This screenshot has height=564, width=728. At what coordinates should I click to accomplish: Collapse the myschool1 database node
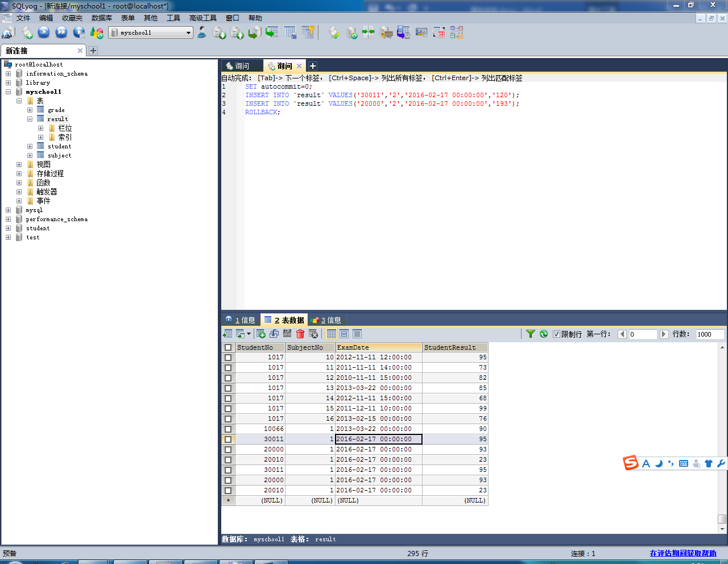8,92
